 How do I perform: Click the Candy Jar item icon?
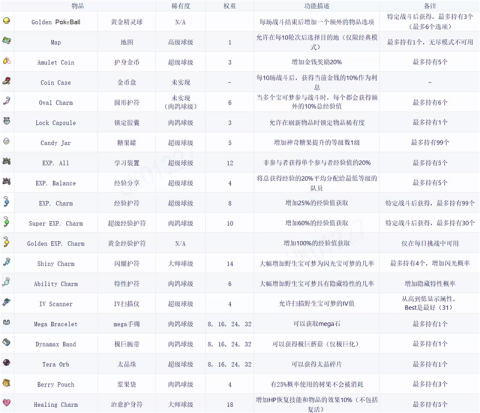(6, 141)
